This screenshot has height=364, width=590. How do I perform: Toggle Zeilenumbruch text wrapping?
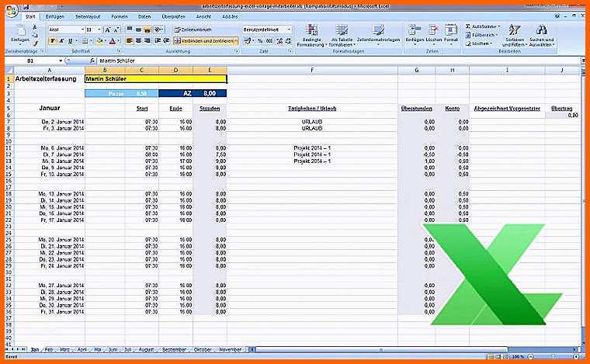pos(194,29)
